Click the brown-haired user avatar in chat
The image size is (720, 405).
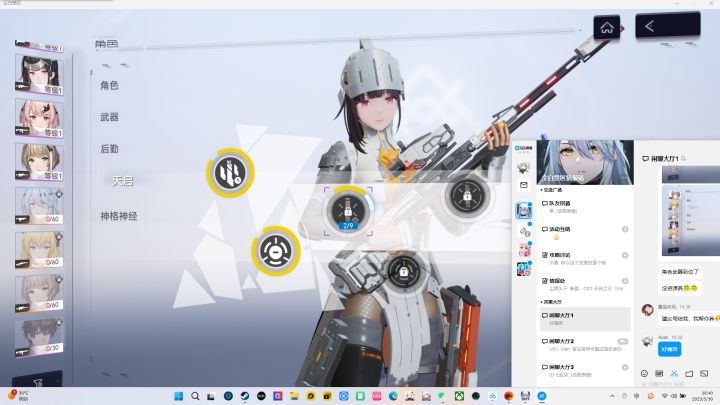tap(647, 310)
